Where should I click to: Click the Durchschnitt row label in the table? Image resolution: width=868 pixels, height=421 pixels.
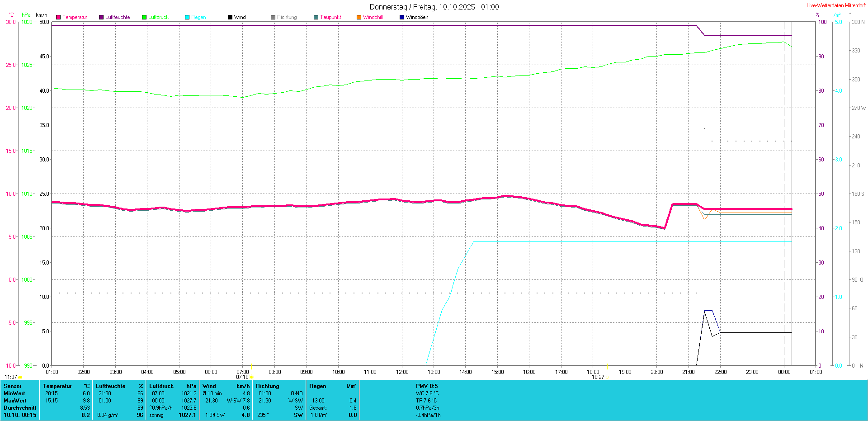20,408
